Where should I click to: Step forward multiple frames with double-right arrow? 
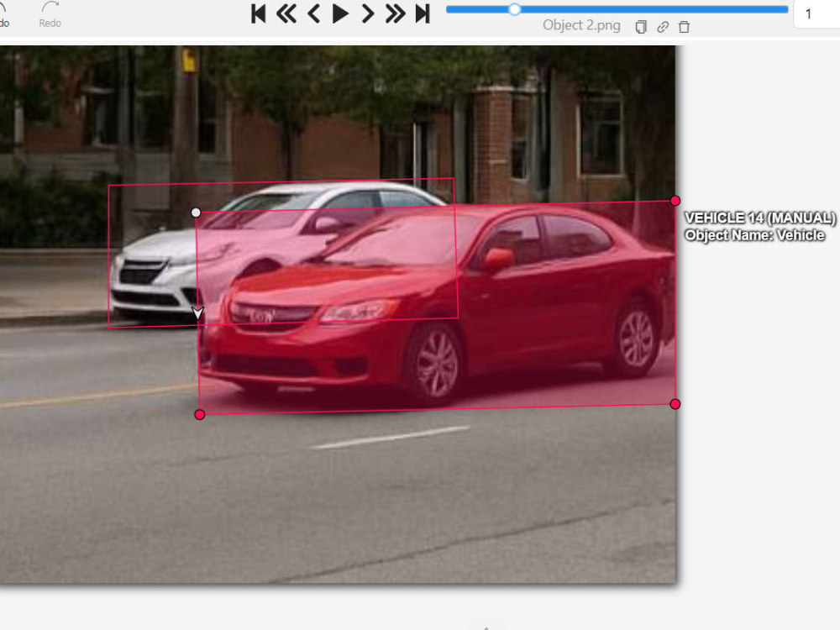(x=396, y=13)
